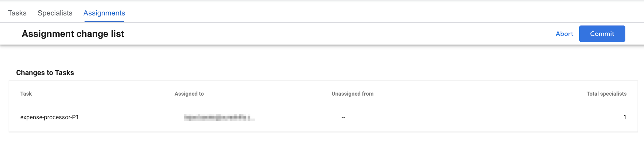This screenshot has width=644, height=147.
Task: Click the total specialists count of 1
Action: [x=625, y=117]
